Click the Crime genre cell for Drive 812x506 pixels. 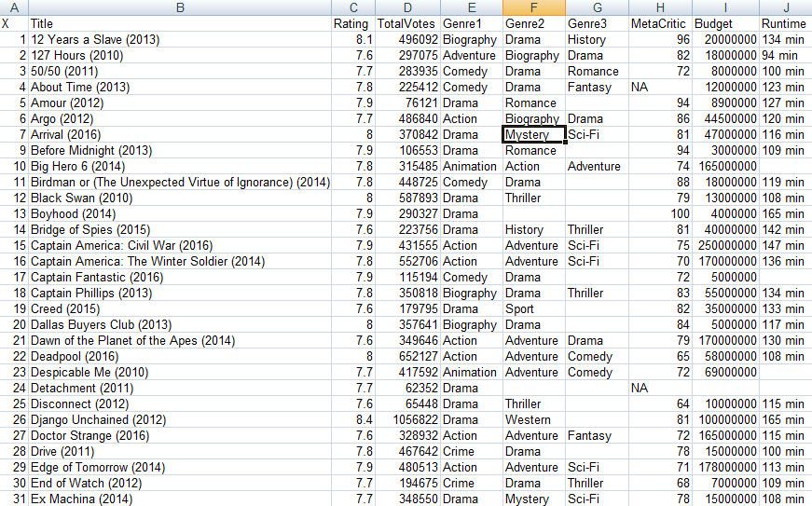(472, 451)
